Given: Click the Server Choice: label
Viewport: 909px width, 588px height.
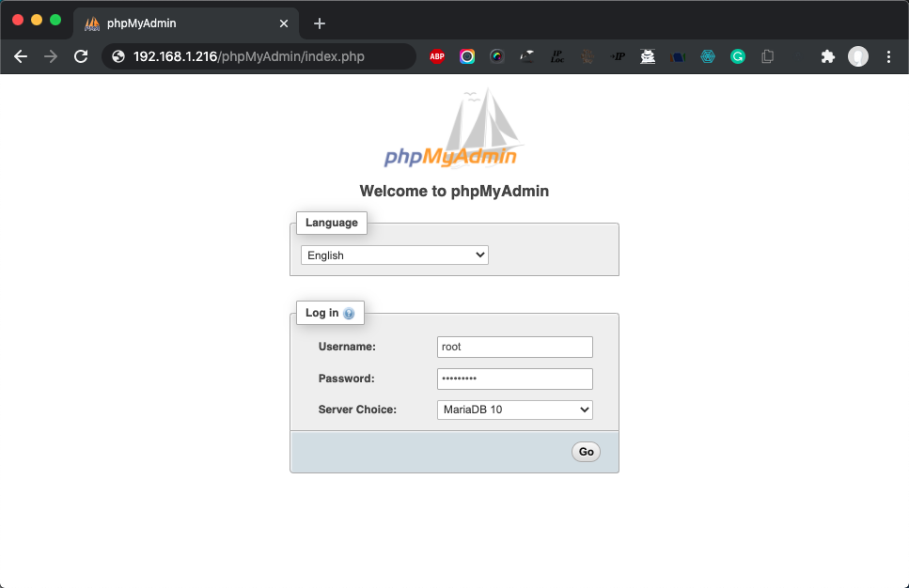Looking at the screenshot, I should (x=357, y=410).
